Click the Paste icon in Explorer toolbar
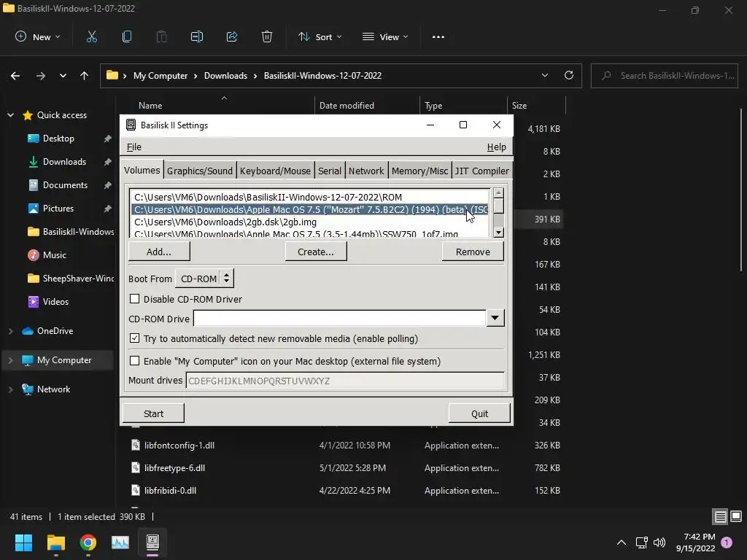 (161, 37)
